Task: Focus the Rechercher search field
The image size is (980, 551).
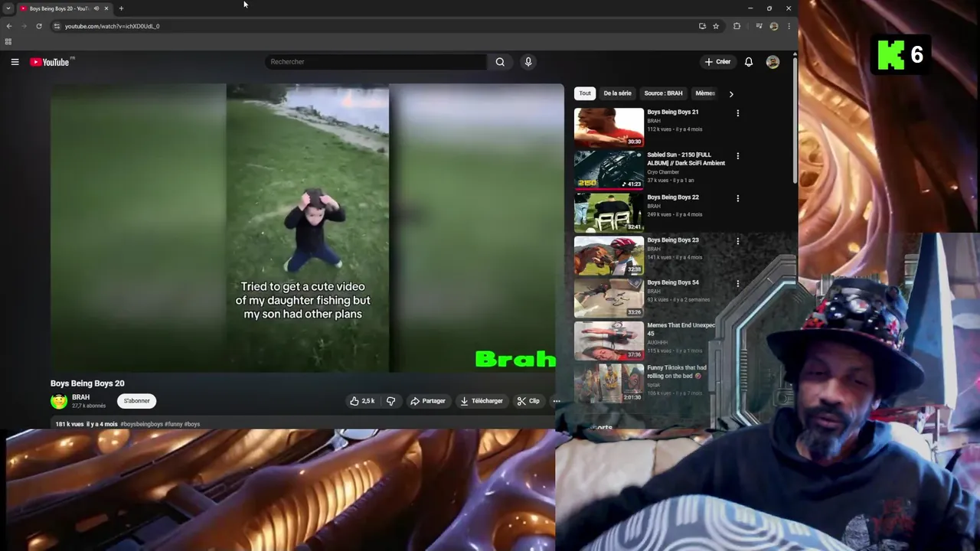Action: point(375,62)
